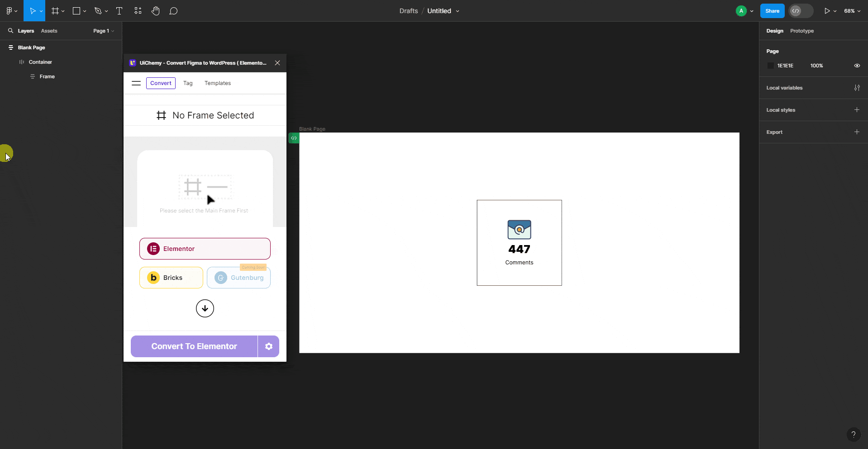Viewport: 868px width, 449px height.
Task: Switch to the Templates tab
Action: tap(217, 83)
